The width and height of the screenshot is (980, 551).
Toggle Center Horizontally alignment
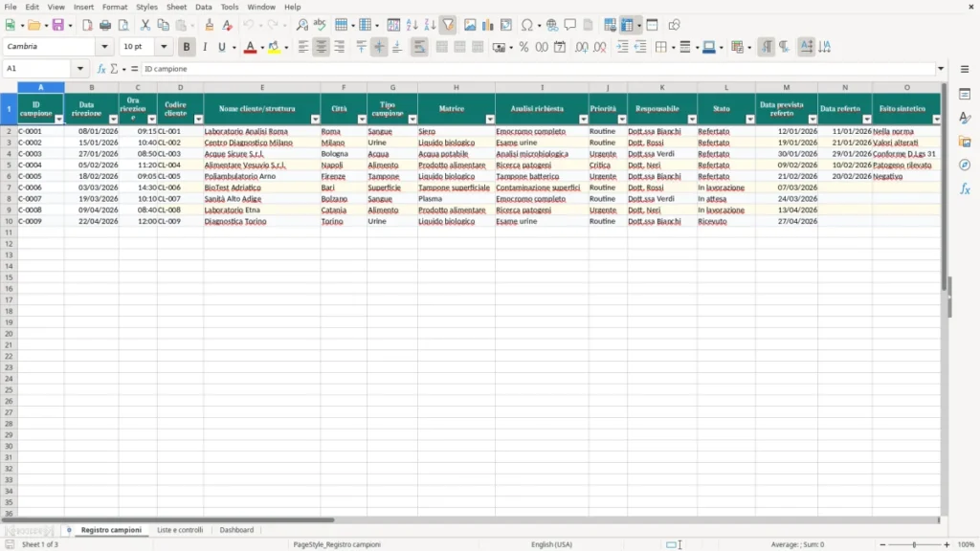(322, 47)
